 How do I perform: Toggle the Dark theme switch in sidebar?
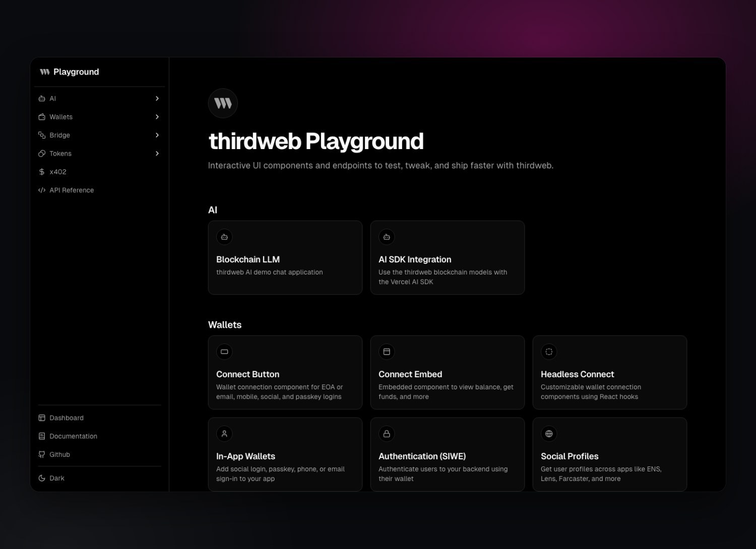pyautogui.click(x=99, y=478)
